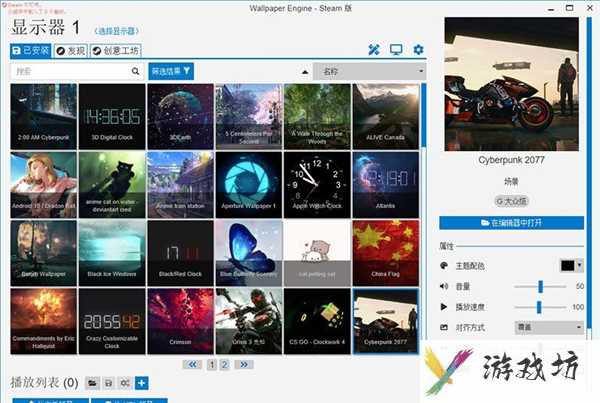The image size is (600, 403).
Task: Select the Aperture Wallpaper 1 thumbnail
Action: point(249,185)
